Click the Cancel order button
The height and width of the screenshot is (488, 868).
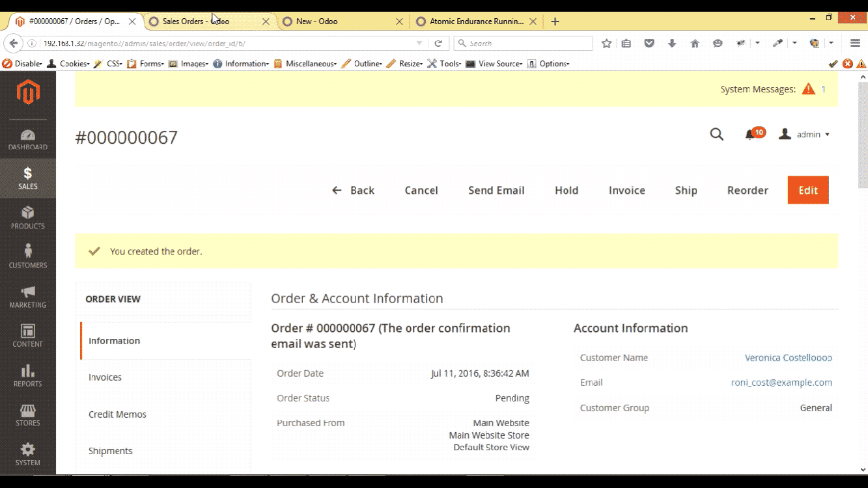(x=421, y=190)
